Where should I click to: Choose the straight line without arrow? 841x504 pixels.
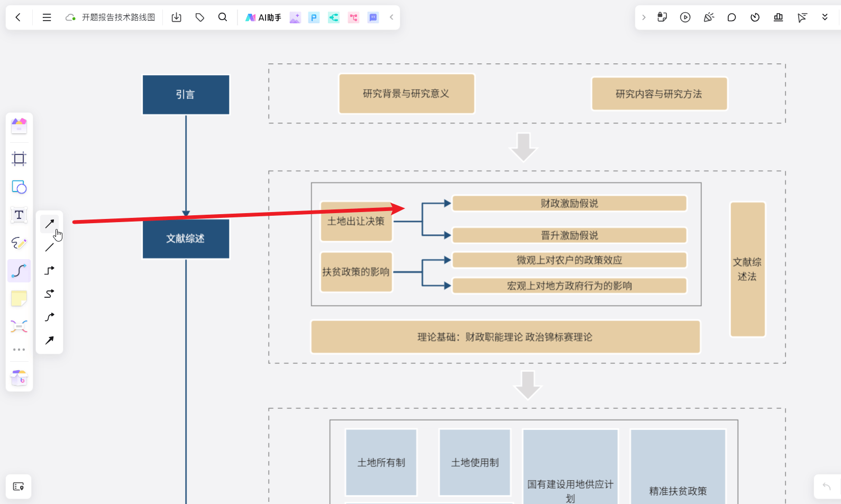coord(50,248)
